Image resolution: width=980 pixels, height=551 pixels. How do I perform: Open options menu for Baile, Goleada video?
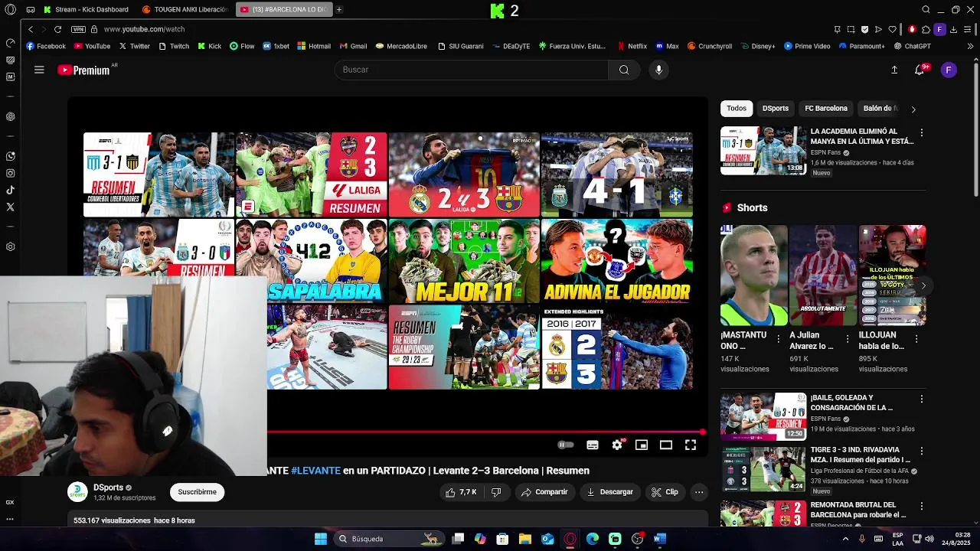(x=921, y=399)
